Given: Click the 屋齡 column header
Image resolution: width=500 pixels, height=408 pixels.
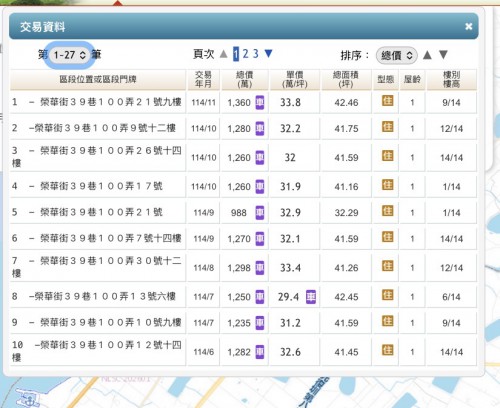Looking at the screenshot, I should coord(412,79).
